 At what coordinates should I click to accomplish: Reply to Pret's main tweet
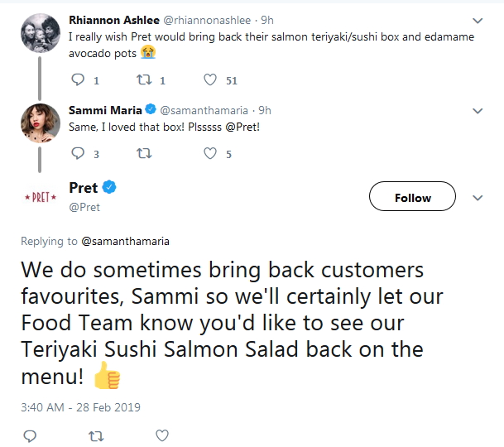[30, 435]
